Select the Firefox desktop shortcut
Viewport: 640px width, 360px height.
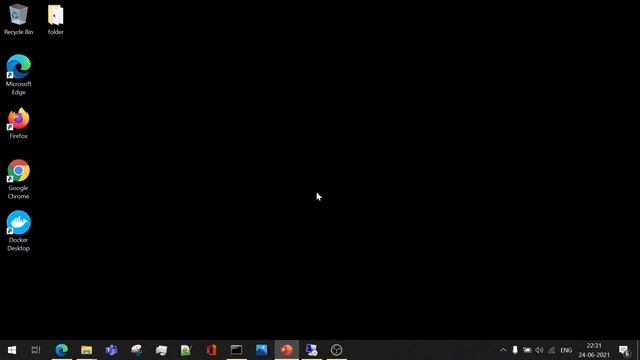(x=18, y=123)
